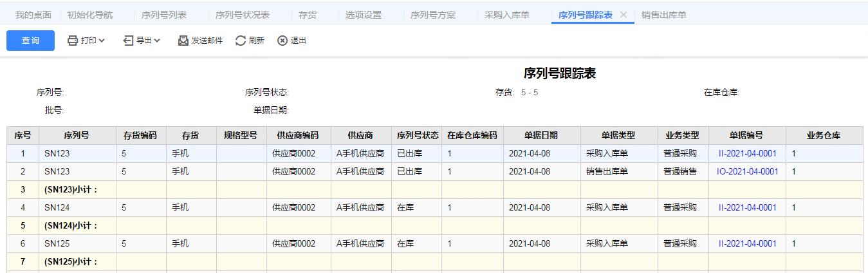868x273 pixels.
Task: Expand the 打印 dropdown arrow
Action: tap(102, 41)
